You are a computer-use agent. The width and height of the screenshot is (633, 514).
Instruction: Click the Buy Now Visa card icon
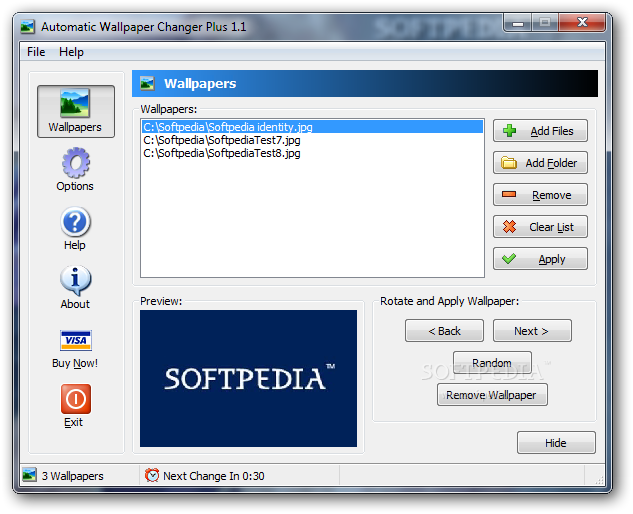coord(76,340)
